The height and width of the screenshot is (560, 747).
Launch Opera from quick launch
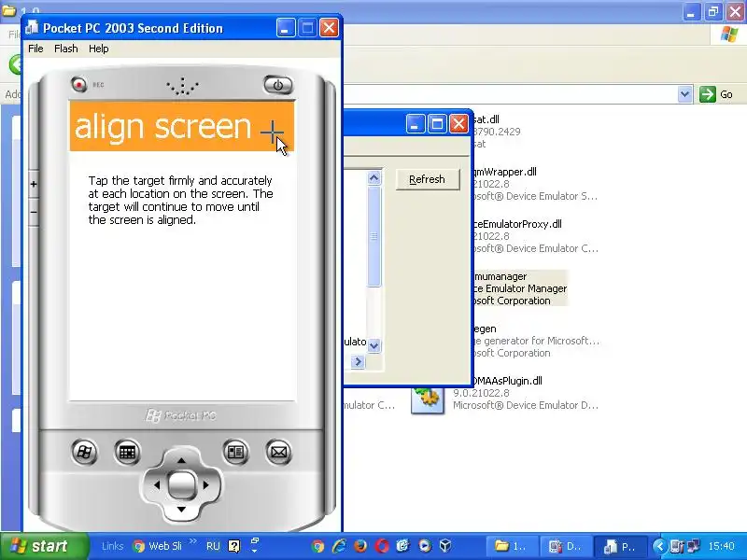382,546
